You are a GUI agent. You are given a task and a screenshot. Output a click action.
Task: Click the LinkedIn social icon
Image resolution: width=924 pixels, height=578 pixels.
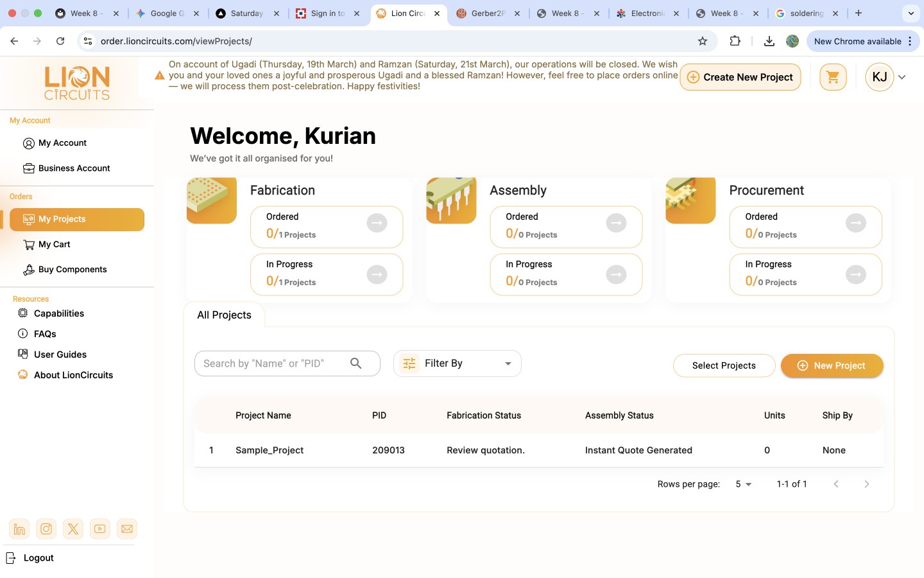pyautogui.click(x=19, y=529)
